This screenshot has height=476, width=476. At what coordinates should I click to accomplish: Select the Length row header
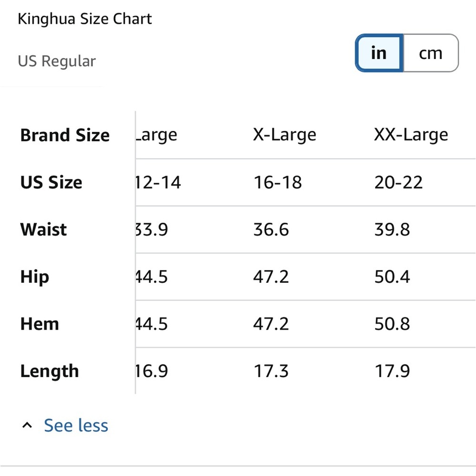point(49,371)
